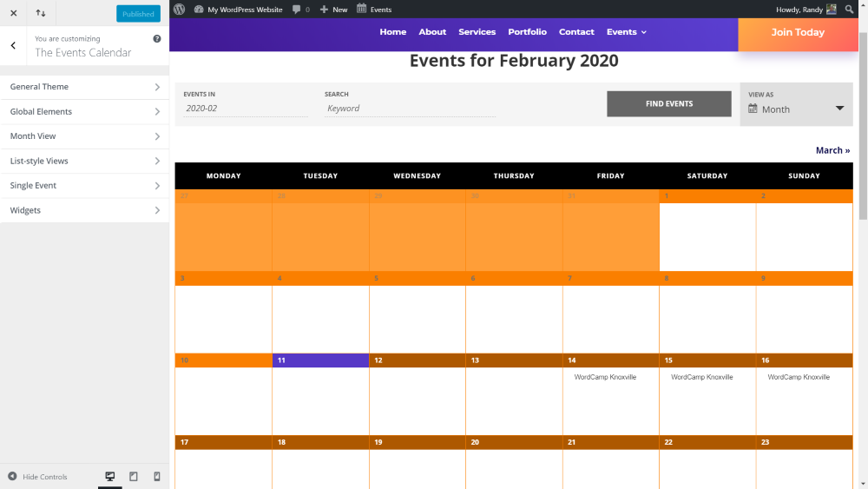Open the View As Month dropdown
This screenshot has height=489, width=868.
(796, 109)
